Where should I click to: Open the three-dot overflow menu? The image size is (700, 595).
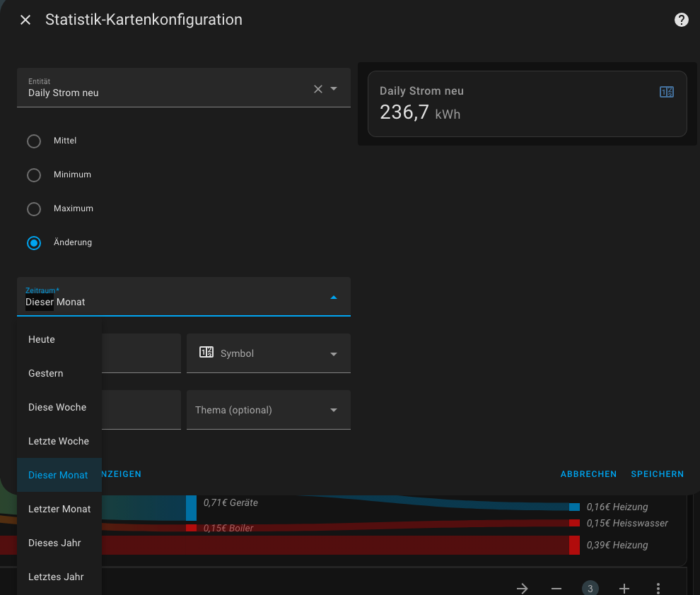[658, 588]
